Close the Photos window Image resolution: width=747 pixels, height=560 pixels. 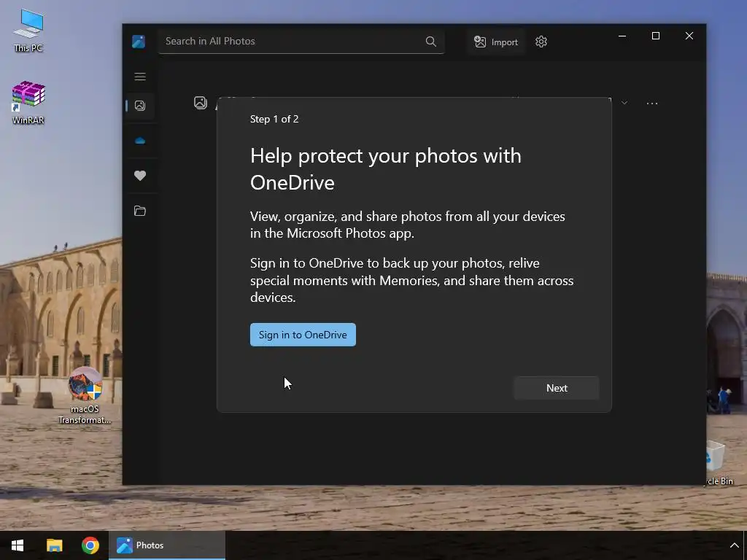pos(689,36)
